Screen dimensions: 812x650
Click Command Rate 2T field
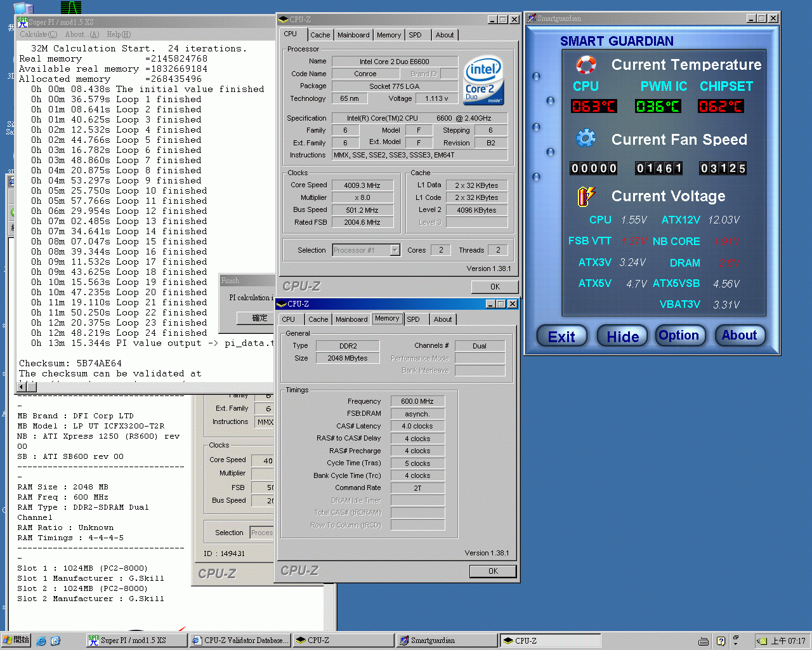(x=417, y=488)
